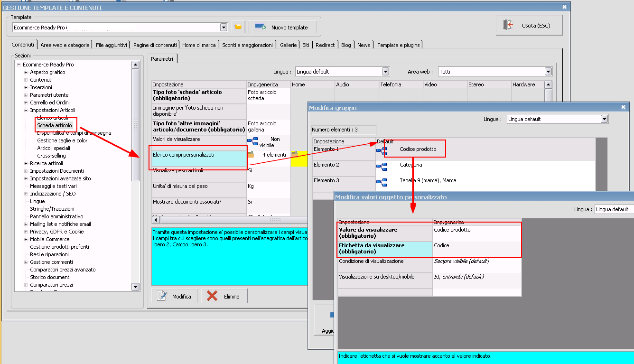Expand the Aspetto grafico tree node
The width and height of the screenshot is (634, 364).
(x=26, y=72)
